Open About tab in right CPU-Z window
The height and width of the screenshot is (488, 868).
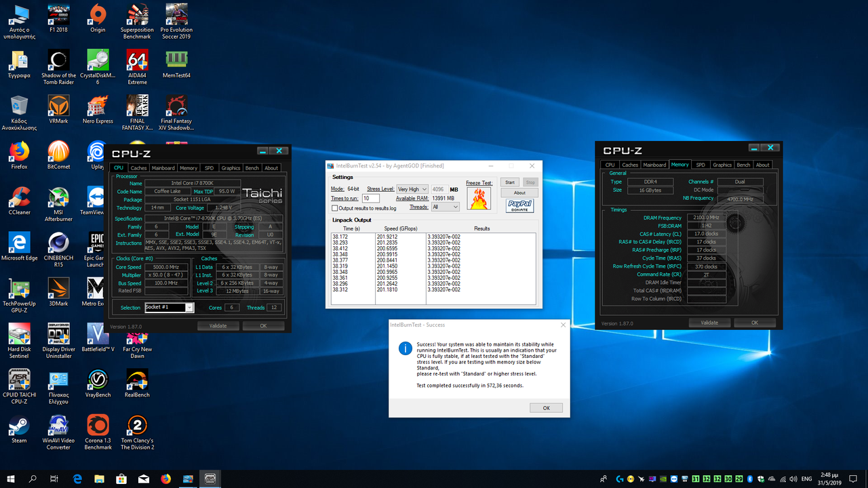[x=763, y=165]
